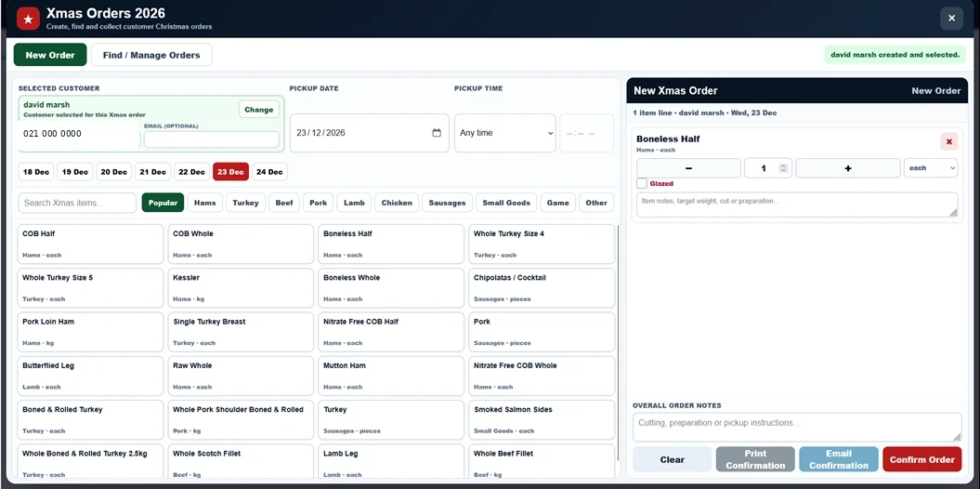Pick the 21 Dec date chip
The height and width of the screenshot is (489, 980).
[152, 172]
